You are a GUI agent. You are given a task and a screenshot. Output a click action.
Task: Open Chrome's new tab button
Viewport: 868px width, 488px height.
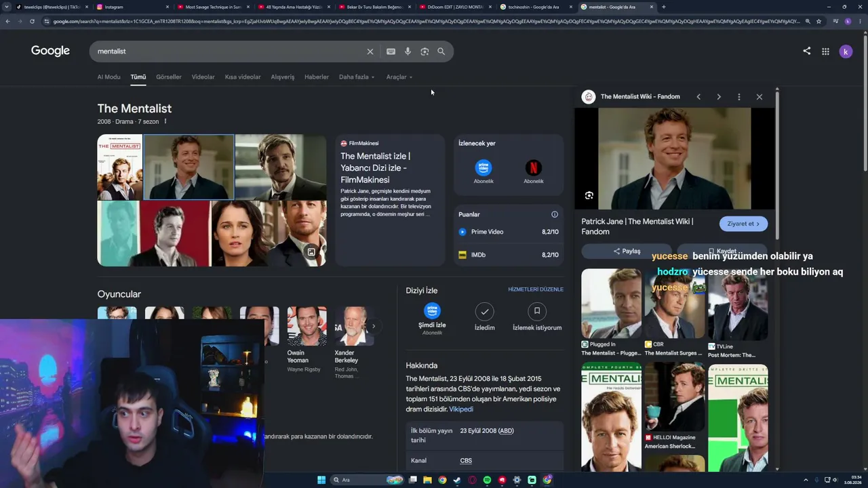point(663,7)
